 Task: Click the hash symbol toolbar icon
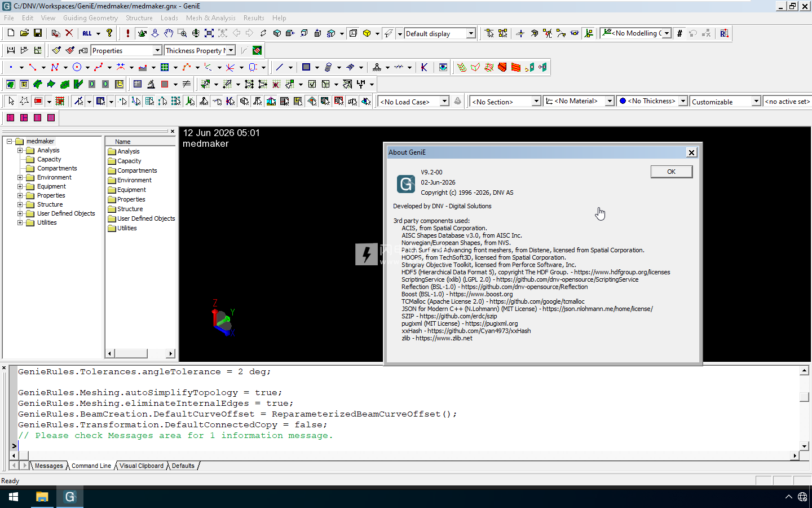click(679, 33)
